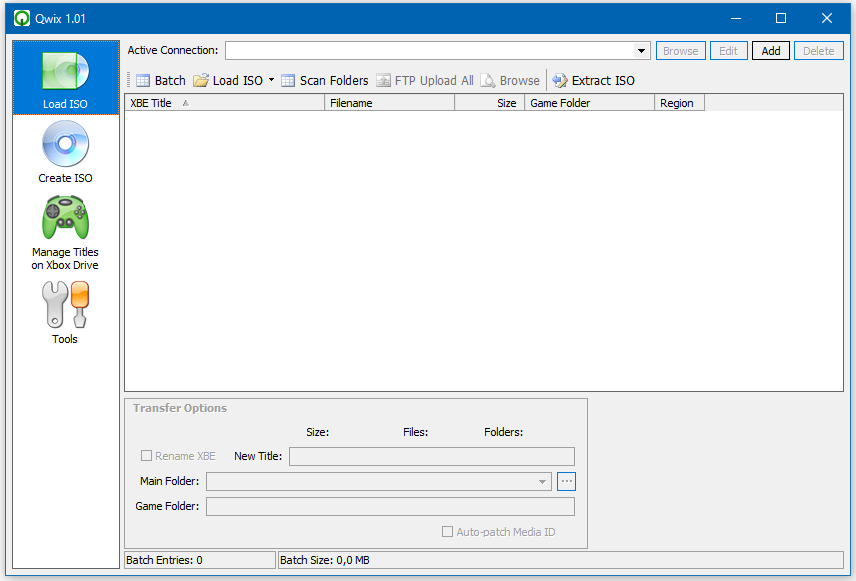The width and height of the screenshot is (856, 581).
Task: Click the Delete connection button
Action: pyautogui.click(x=819, y=51)
